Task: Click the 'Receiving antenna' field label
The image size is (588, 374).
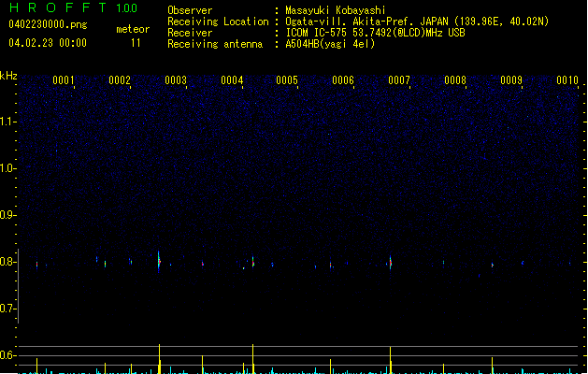Action: [x=215, y=44]
